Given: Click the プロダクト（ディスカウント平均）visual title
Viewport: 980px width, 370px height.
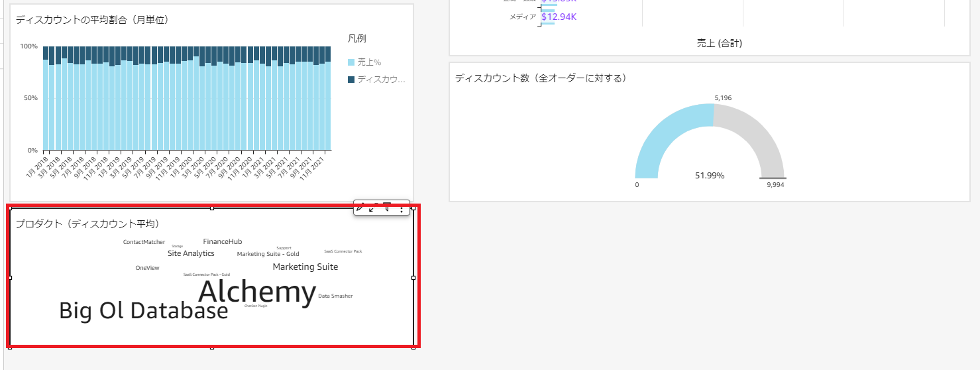Looking at the screenshot, I should click(87, 224).
